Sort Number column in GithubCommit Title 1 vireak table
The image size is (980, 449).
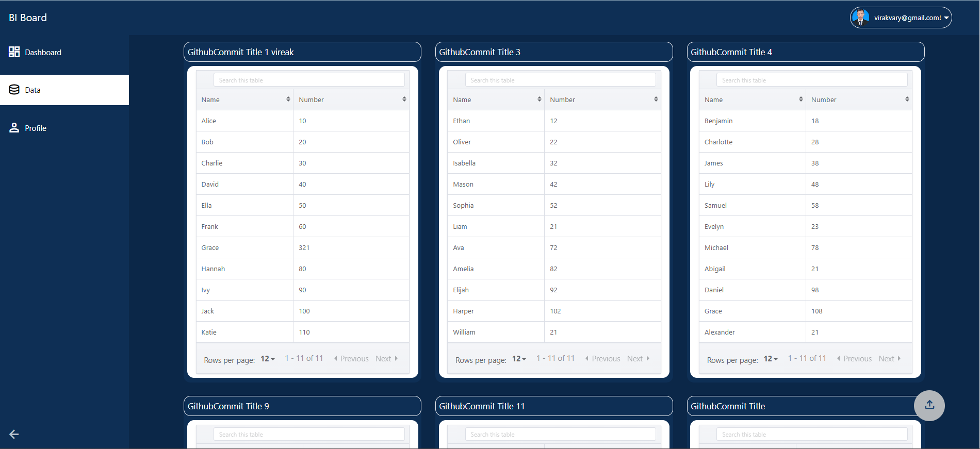[x=404, y=99]
